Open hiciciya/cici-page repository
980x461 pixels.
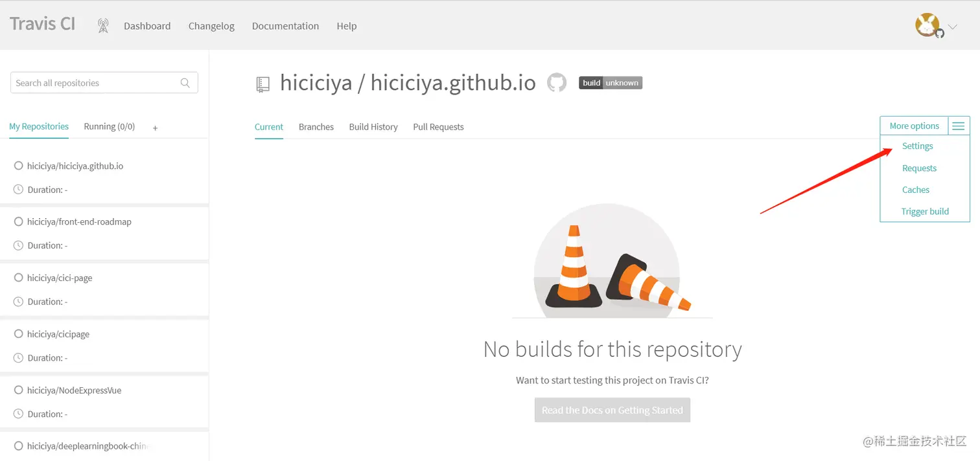(x=60, y=278)
